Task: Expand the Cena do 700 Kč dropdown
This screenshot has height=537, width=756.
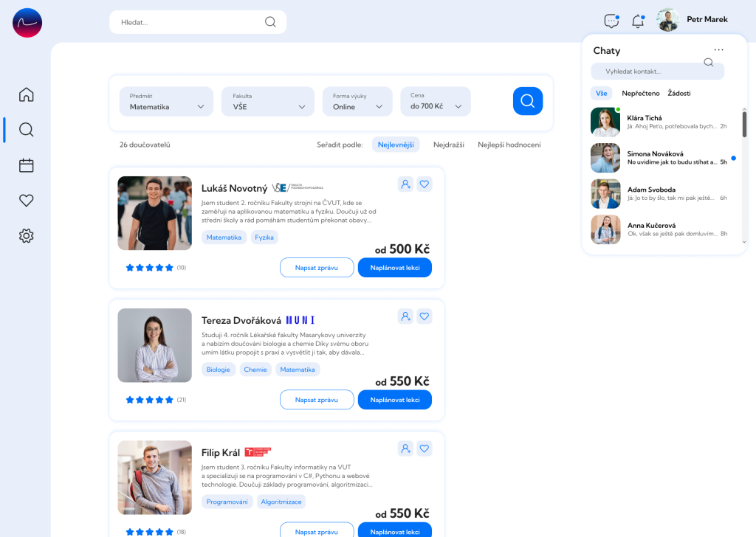Action: (436, 102)
